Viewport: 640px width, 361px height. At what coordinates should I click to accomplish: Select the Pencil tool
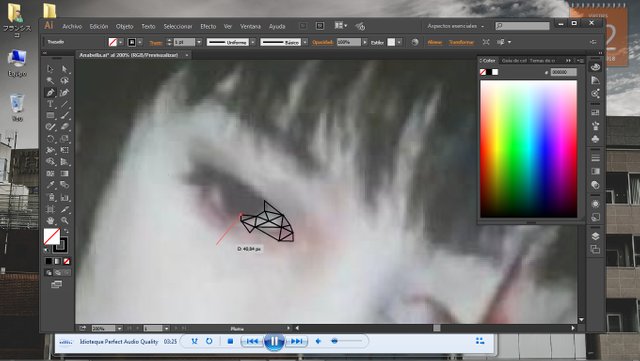50,127
